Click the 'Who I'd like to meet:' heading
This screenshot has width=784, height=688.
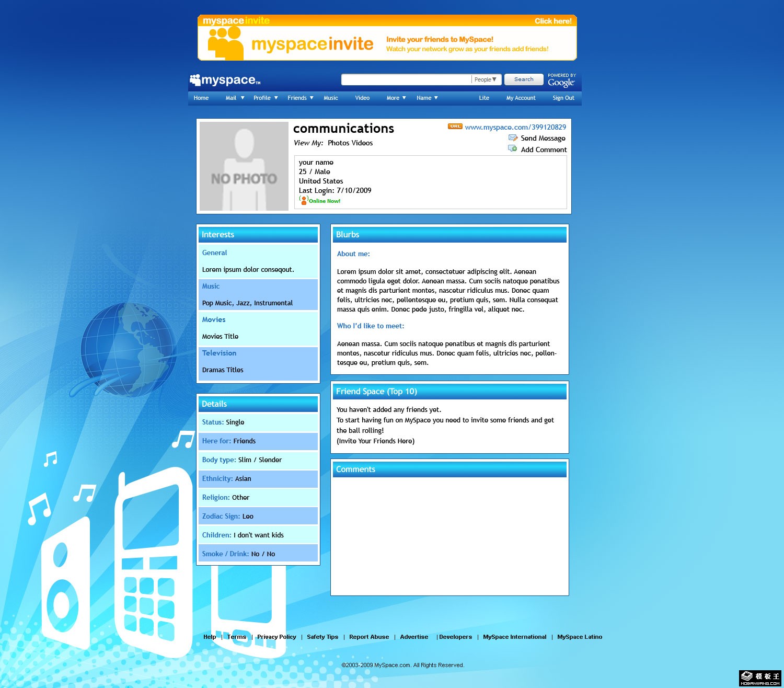[x=371, y=326]
